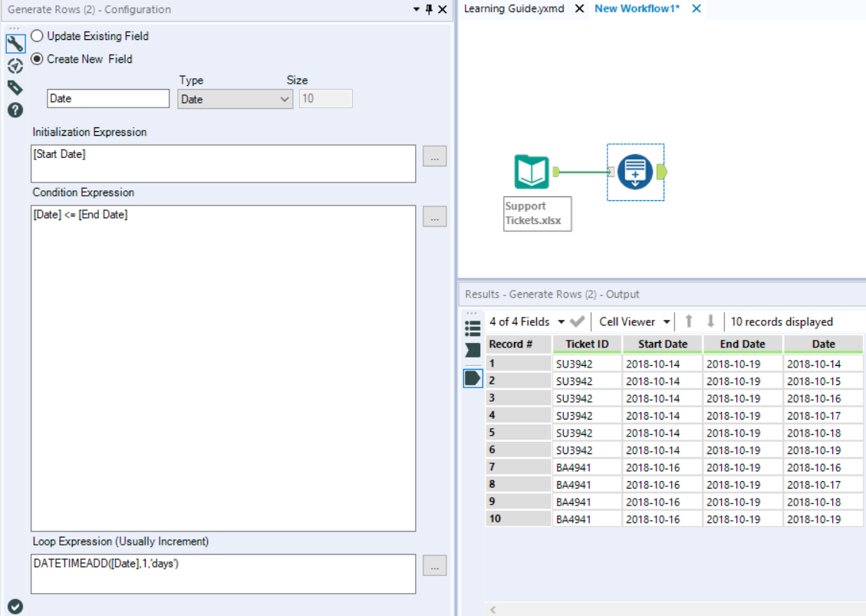The image size is (866, 616).
Task: Click the pin icon on the Configuration panel
Action: tap(430, 11)
